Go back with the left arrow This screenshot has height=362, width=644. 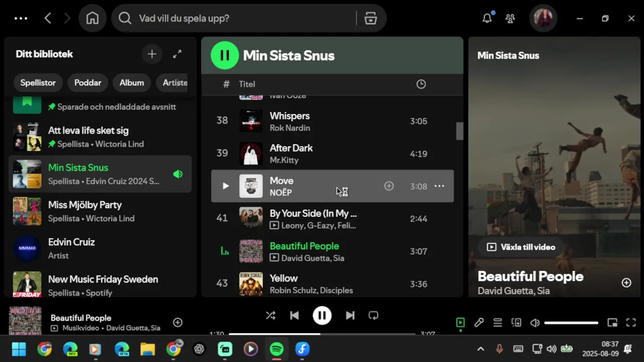(48, 18)
